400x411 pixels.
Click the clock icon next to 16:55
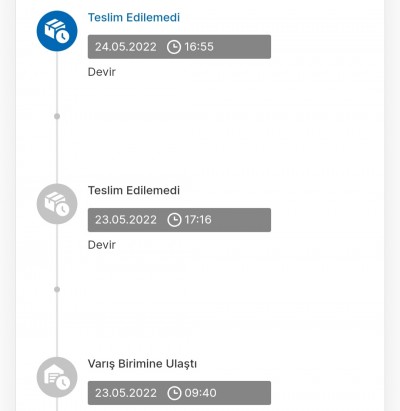(174, 47)
